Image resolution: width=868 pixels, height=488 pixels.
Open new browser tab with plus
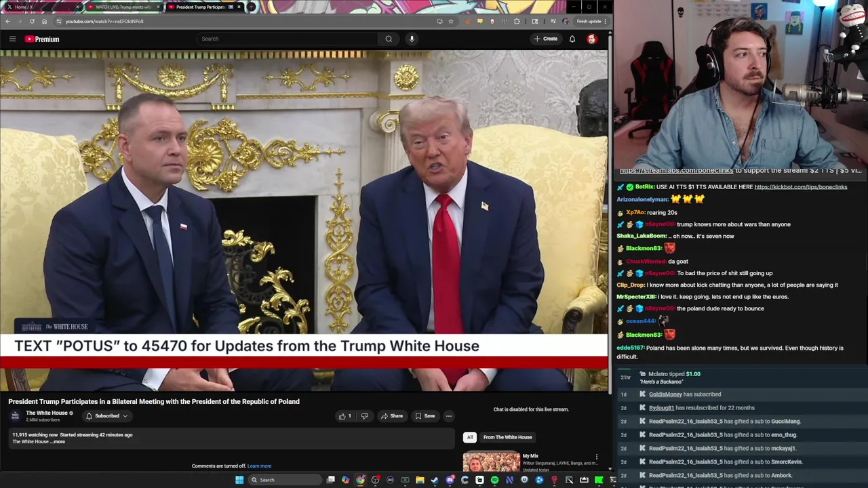click(252, 7)
